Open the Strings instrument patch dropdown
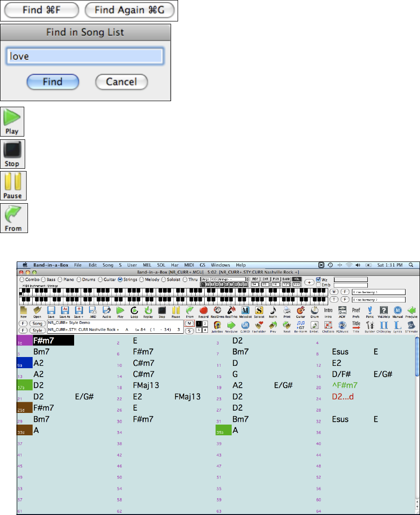This screenshot has width=420, height=515. 222,279
